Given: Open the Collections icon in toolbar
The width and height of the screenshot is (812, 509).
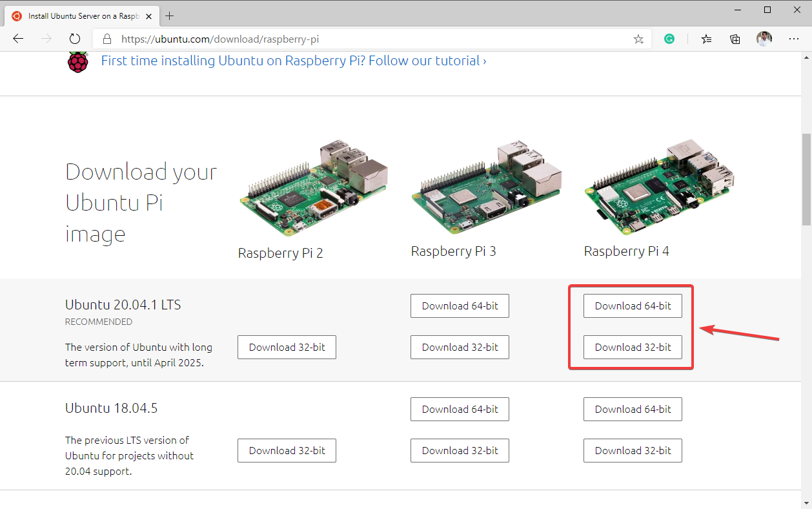Looking at the screenshot, I should coord(735,39).
